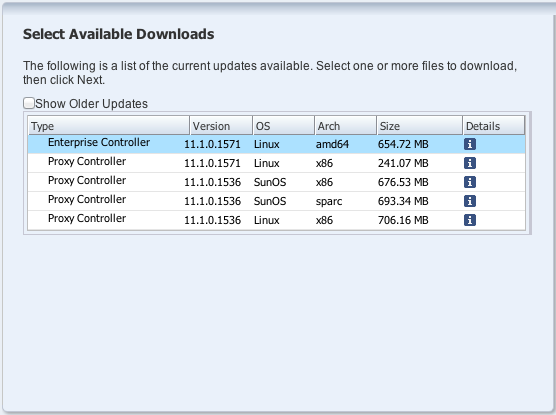Sort by the OS column header
556x415 pixels.
click(x=284, y=126)
